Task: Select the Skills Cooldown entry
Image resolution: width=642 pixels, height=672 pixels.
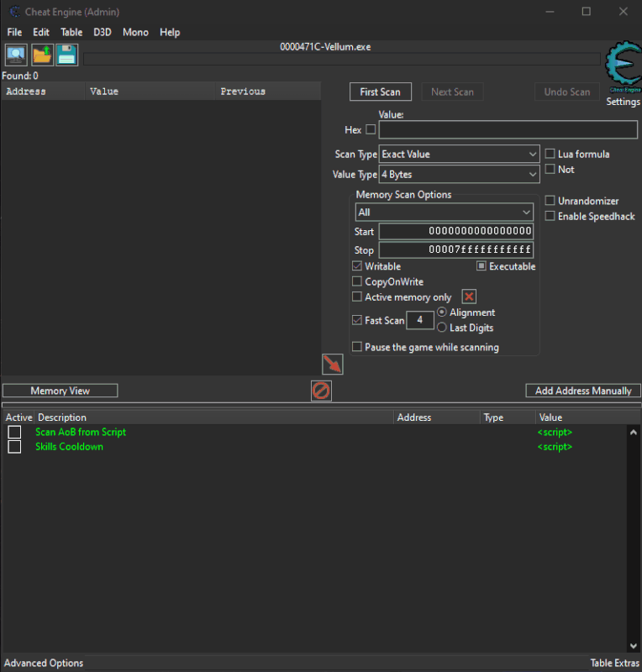Action: 69,447
